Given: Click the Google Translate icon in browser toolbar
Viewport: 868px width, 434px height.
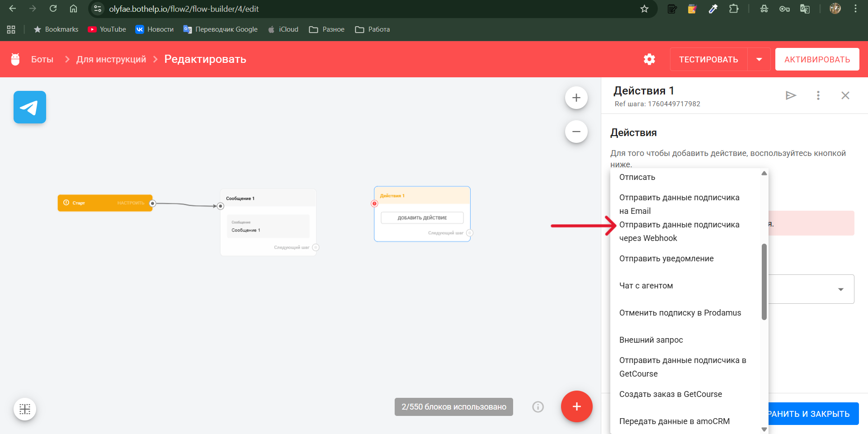Looking at the screenshot, I should (x=805, y=9).
